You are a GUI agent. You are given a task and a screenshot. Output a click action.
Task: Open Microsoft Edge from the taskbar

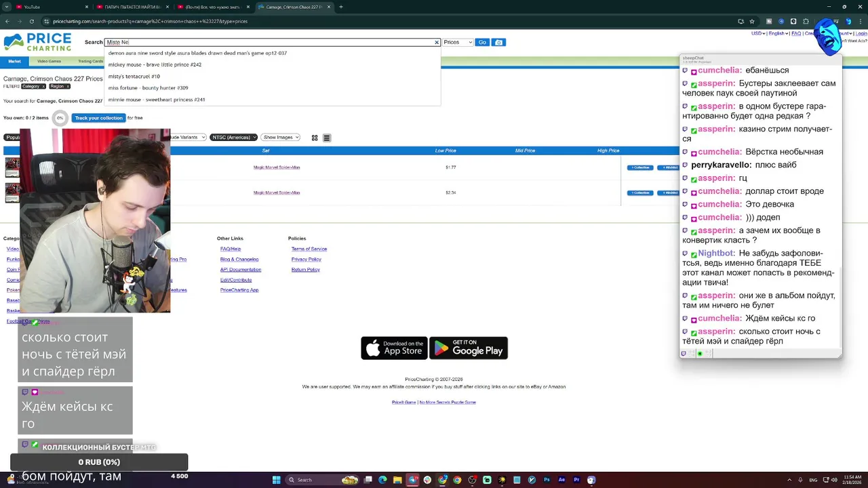click(382, 480)
